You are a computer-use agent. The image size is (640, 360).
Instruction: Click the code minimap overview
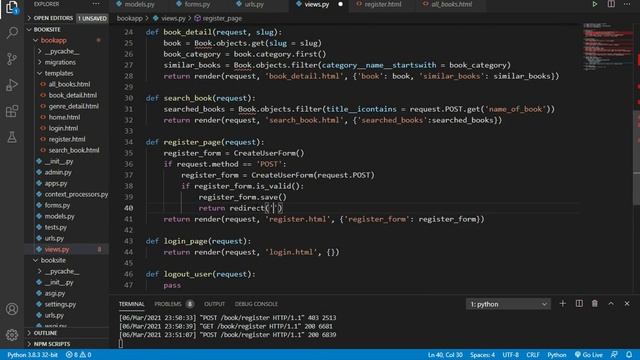click(607, 47)
